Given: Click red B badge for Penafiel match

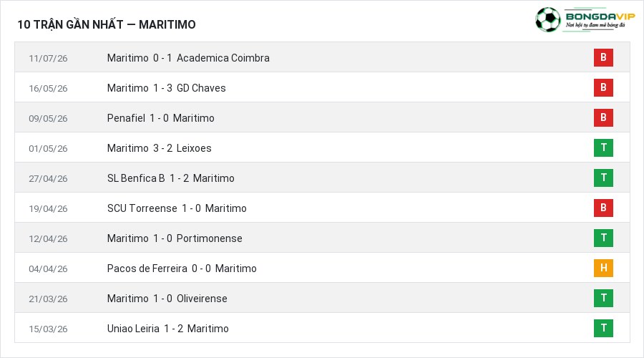Looking at the screenshot, I should [603, 117].
